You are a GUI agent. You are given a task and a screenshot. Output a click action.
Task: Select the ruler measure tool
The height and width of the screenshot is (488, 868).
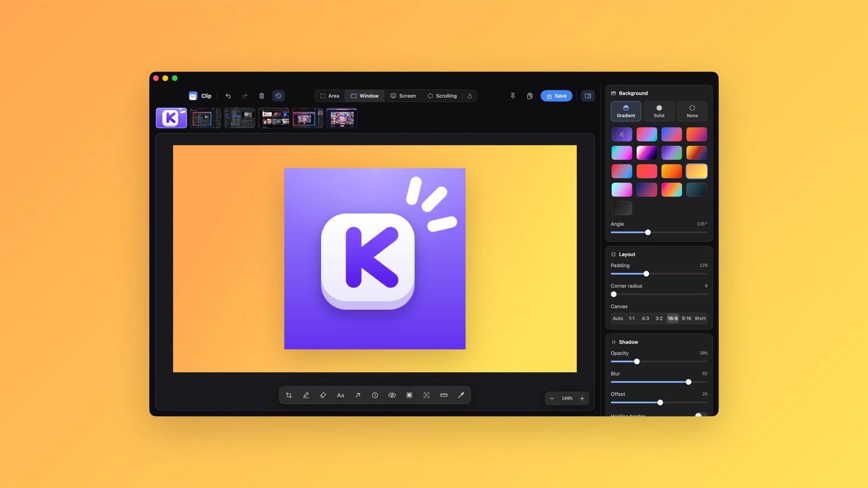[444, 395]
